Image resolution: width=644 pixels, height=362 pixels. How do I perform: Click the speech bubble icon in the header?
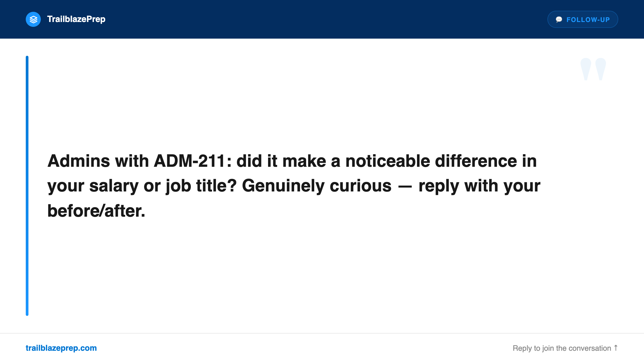coord(559,19)
